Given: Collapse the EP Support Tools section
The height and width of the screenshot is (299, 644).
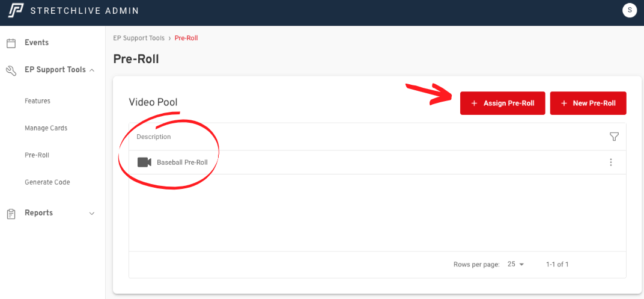Looking at the screenshot, I should pyautogui.click(x=92, y=70).
